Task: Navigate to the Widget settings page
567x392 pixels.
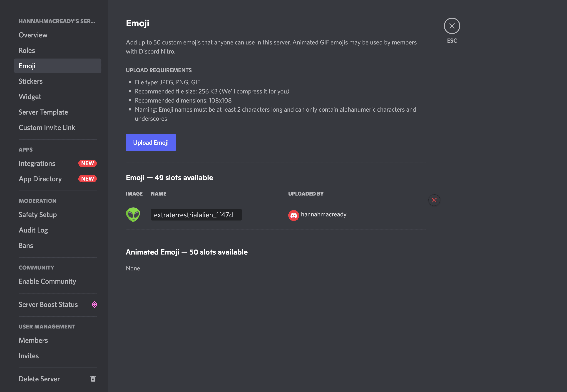Action: click(x=29, y=96)
